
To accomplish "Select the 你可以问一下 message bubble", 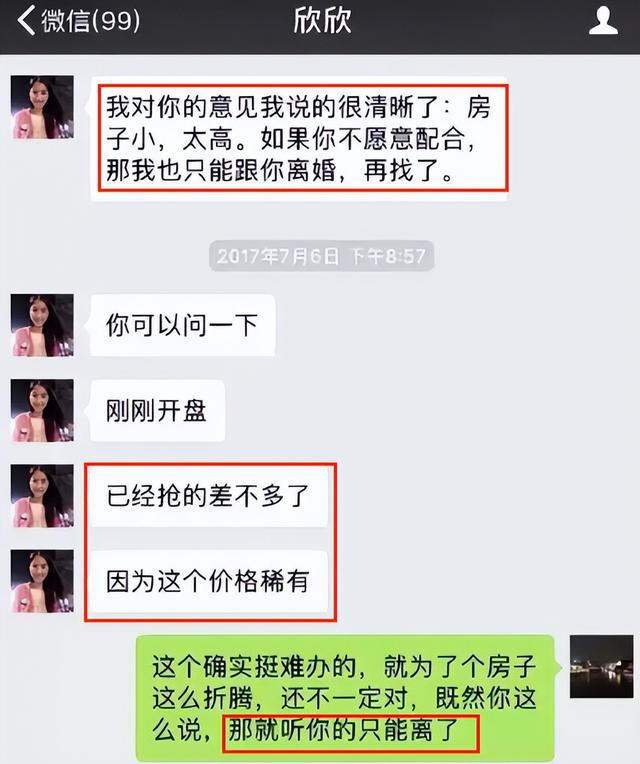I will (181, 325).
